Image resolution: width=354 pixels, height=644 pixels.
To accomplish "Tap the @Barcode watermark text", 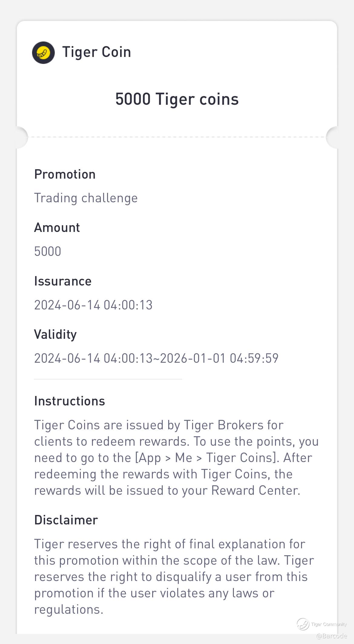I will click(332, 636).
